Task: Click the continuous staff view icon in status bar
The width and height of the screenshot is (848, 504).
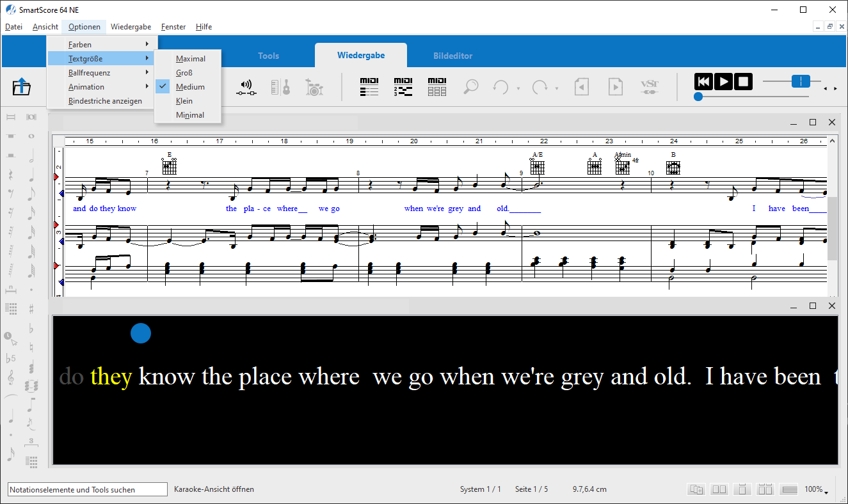Action: point(789,489)
